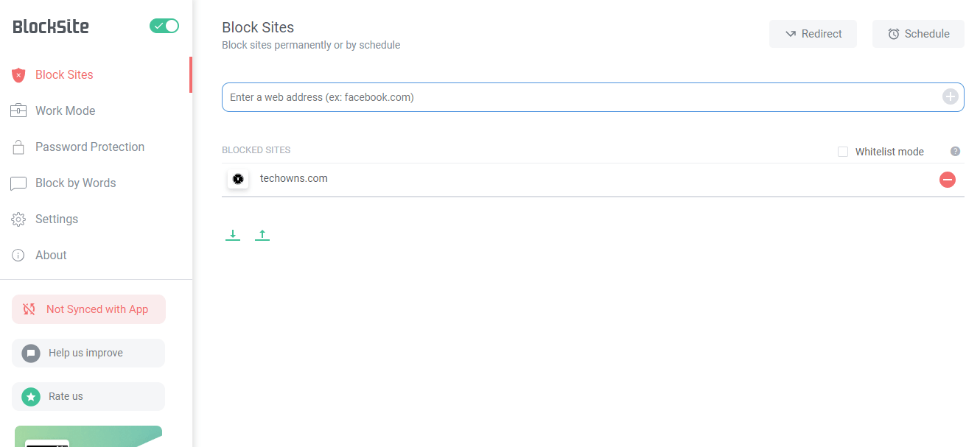Image resolution: width=980 pixels, height=447 pixels.
Task: Click the Rate us star icon
Action: pyautogui.click(x=31, y=397)
